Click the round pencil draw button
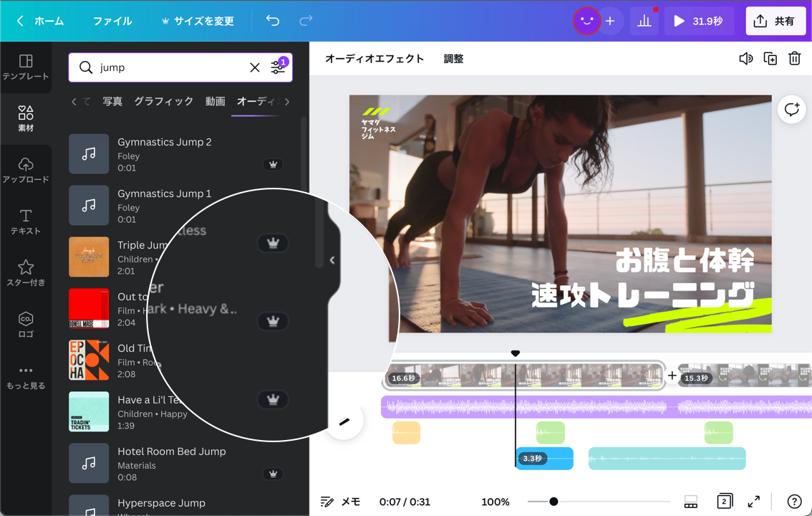This screenshot has width=812, height=516. pyautogui.click(x=344, y=421)
